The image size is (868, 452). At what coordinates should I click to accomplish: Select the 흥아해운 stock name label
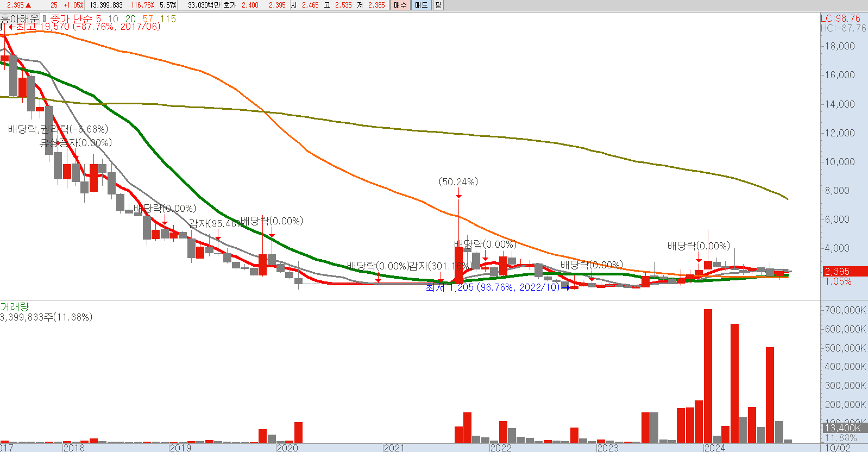point(20,19)
